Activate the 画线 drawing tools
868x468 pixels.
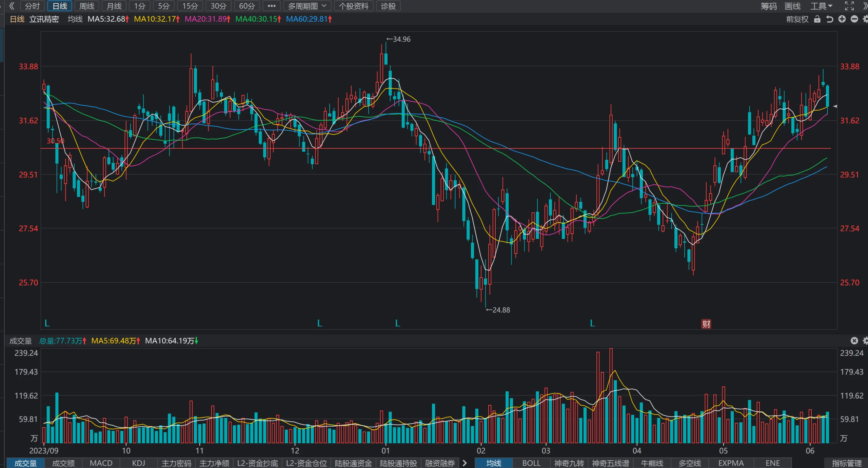[x=792, y=6]
